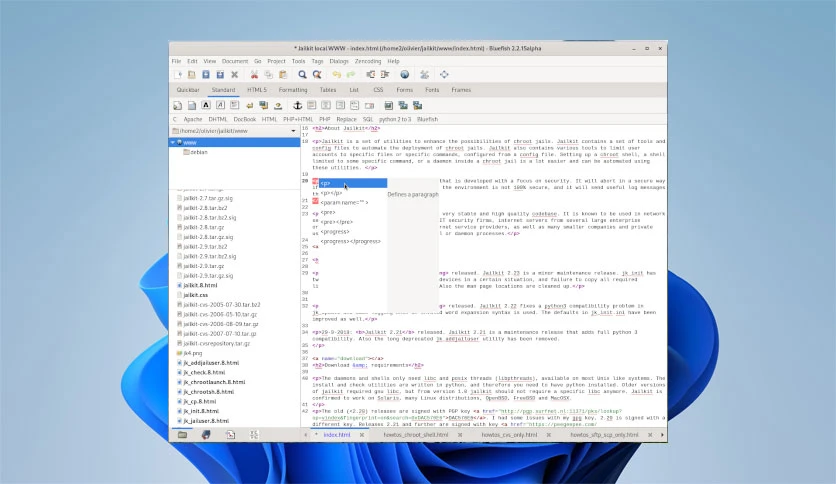Switch to the CSS toolbar tab

click(378, 90)
